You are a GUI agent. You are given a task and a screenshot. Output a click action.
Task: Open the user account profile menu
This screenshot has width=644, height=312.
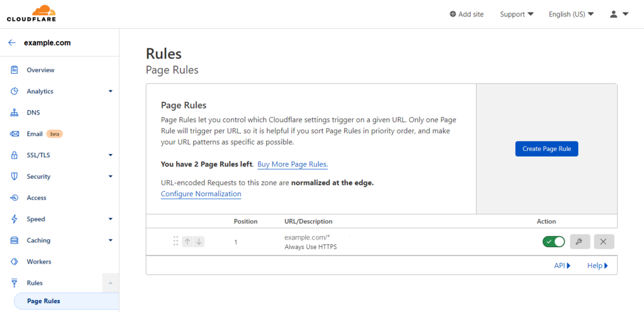pos(619,14)
